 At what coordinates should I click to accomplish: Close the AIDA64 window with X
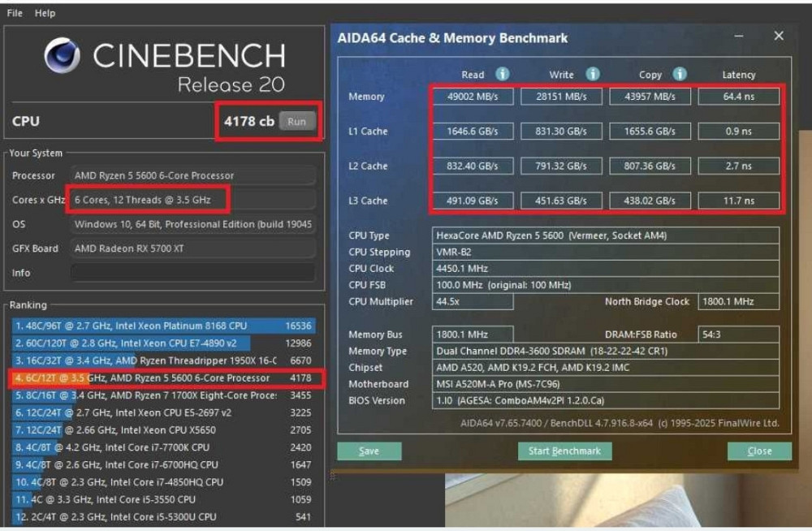tap(779, 37)
